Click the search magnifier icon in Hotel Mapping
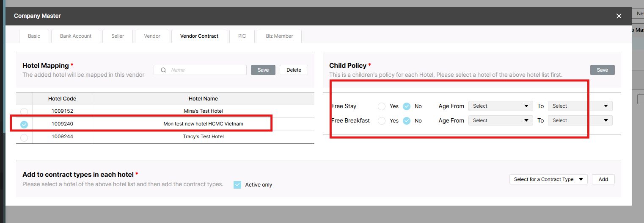The image size is (644, 223). [x=163, y=70]
